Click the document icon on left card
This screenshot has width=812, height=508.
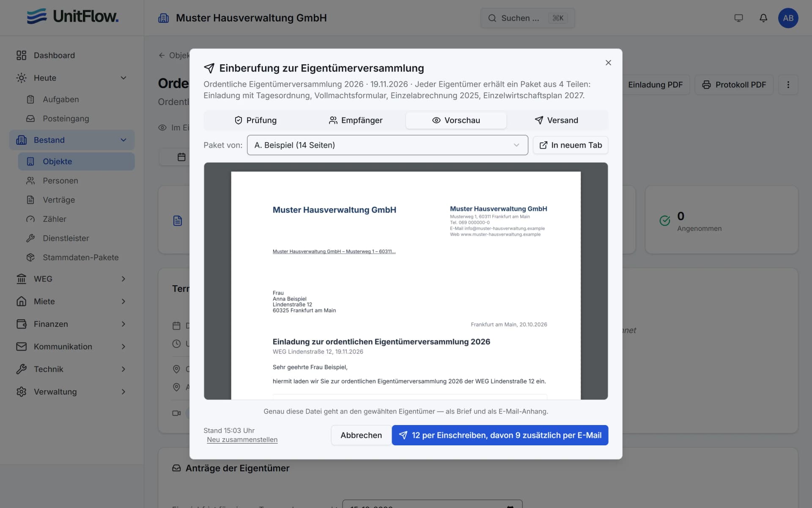178,221
